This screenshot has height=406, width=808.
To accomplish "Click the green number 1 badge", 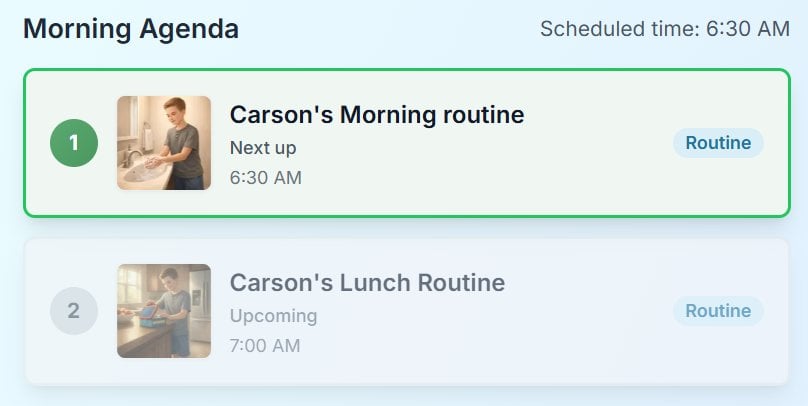I will (74, 143).
